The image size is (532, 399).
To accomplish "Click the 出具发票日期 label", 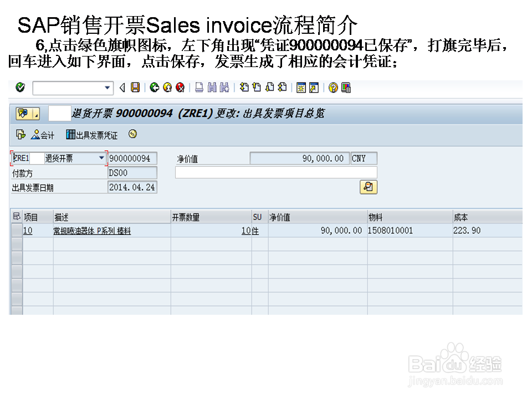I will pos(33,188).
